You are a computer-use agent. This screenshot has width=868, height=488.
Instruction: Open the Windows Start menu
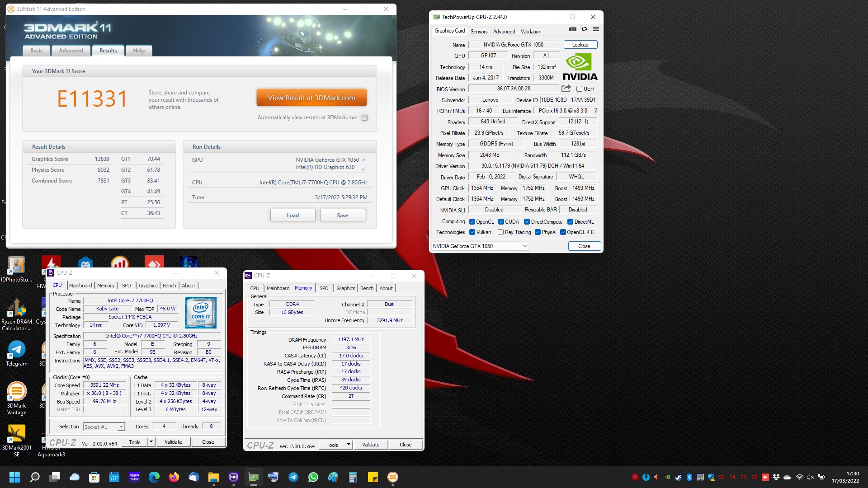(x=14, y=477)
